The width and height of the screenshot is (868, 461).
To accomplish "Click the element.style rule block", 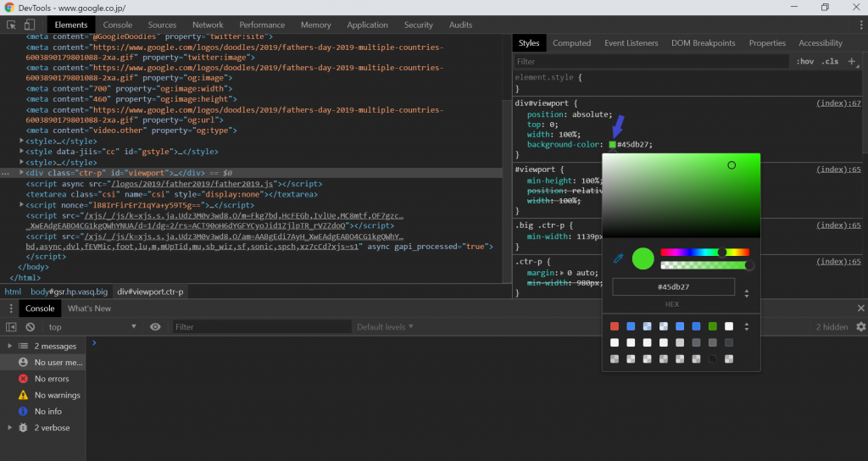I will click(x=688, y=83).
